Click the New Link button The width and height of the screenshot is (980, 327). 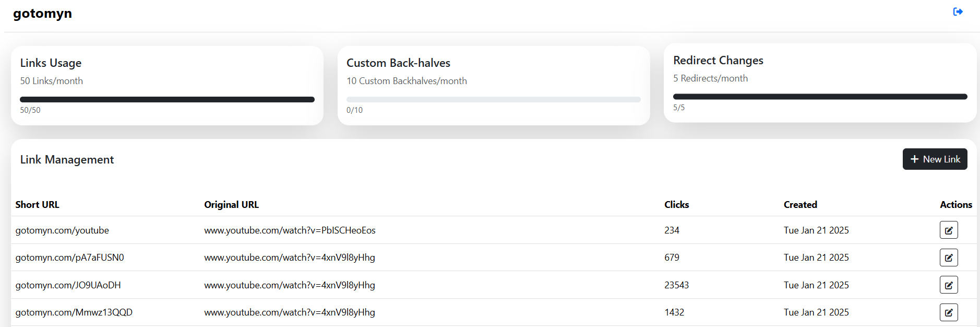point(935,159)
